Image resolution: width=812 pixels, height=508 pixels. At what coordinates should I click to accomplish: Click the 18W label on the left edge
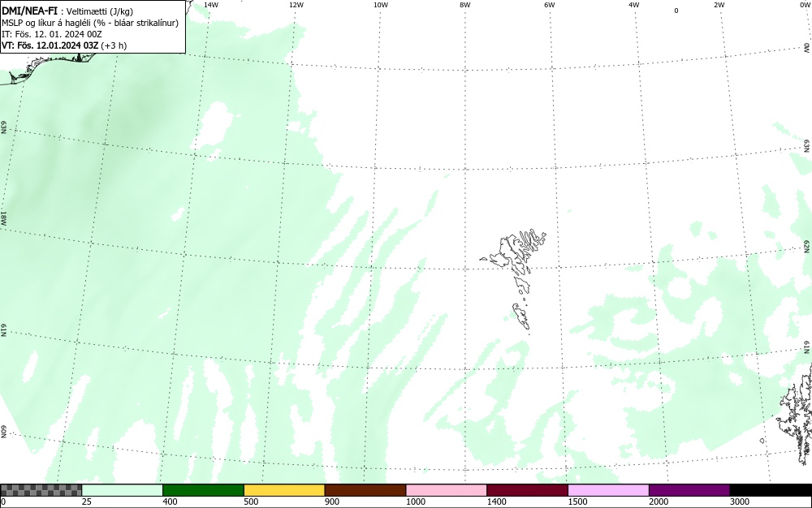pos(3,217)
